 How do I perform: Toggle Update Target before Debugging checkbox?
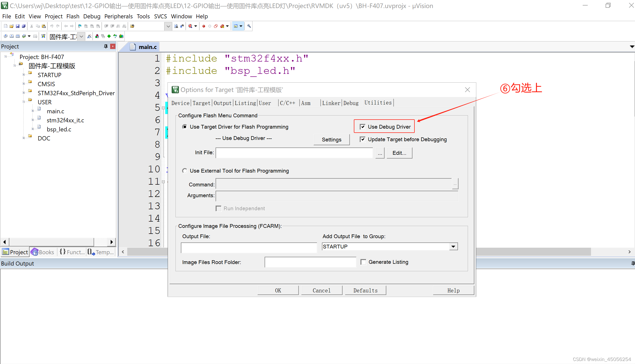362,139
